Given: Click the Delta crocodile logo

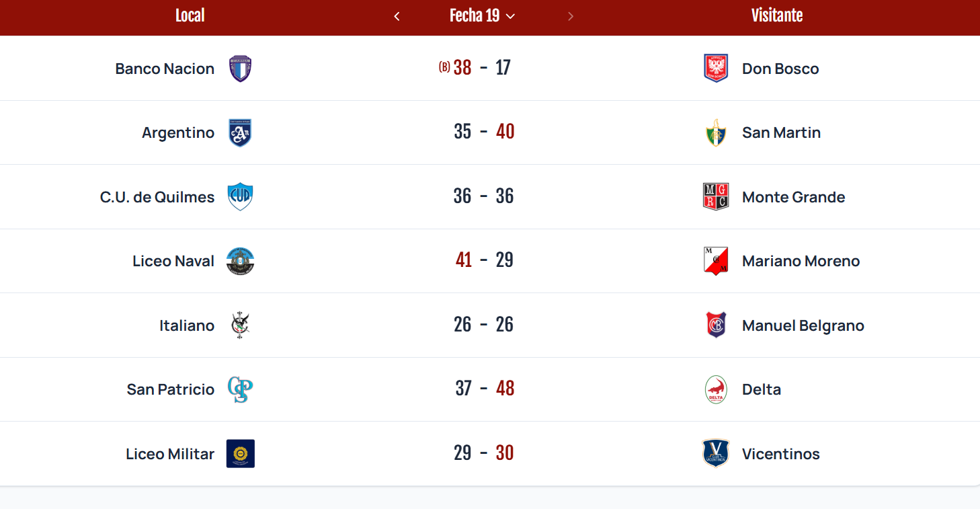Looking at the screenshot, I should 716,389.
